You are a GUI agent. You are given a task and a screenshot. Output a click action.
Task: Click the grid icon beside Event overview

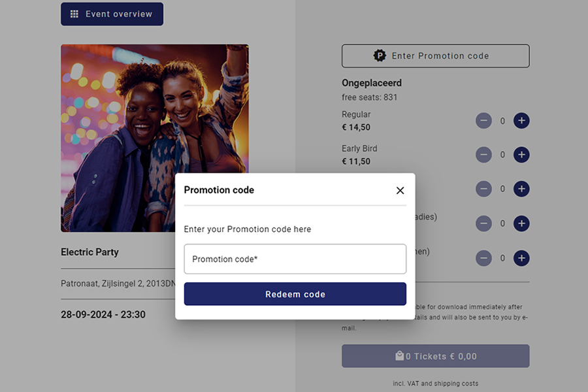(74, 14)
